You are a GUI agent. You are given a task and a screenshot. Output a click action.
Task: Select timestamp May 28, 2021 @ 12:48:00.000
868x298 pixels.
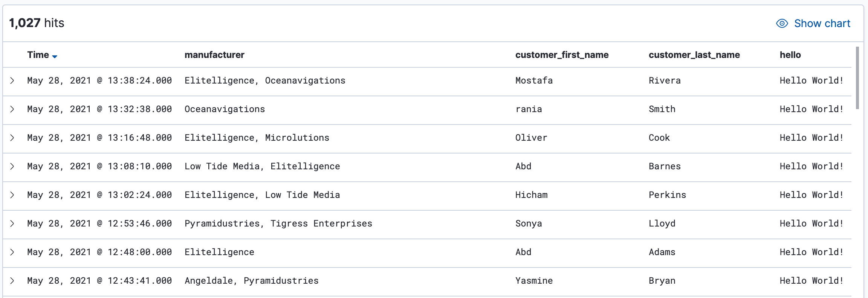pyautogui.click(x=99, y=252)
